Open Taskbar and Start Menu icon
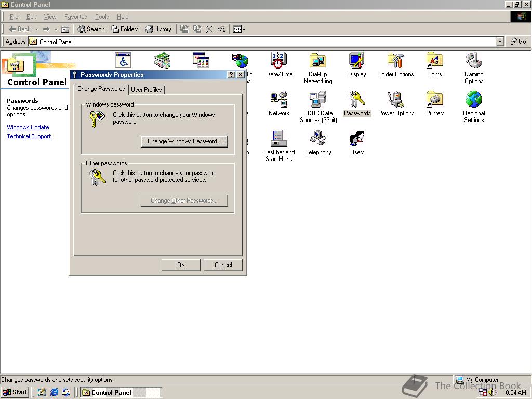 pos(279,146)
